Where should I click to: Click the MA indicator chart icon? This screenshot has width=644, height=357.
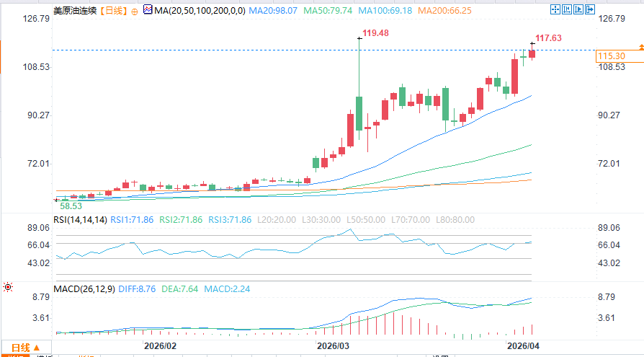coord(148,9)
